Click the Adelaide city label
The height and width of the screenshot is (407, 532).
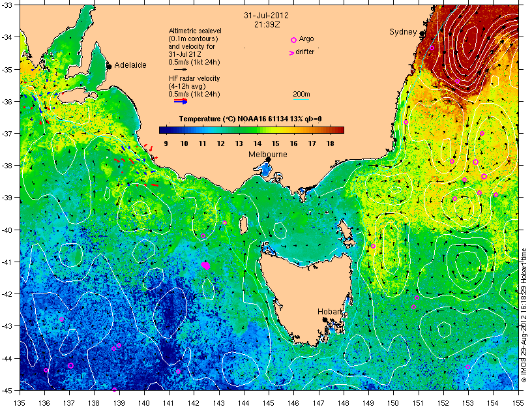pos(130,65)
